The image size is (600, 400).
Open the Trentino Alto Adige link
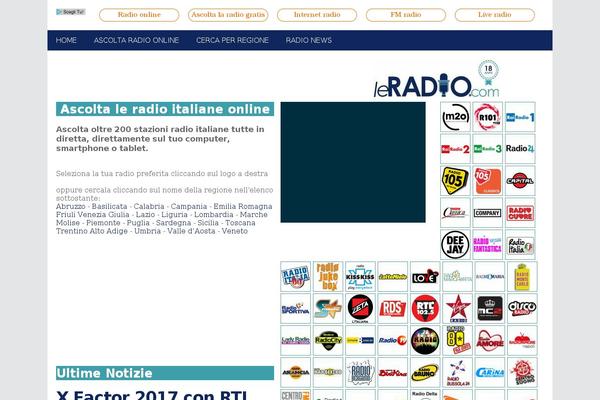pos(92,231)
